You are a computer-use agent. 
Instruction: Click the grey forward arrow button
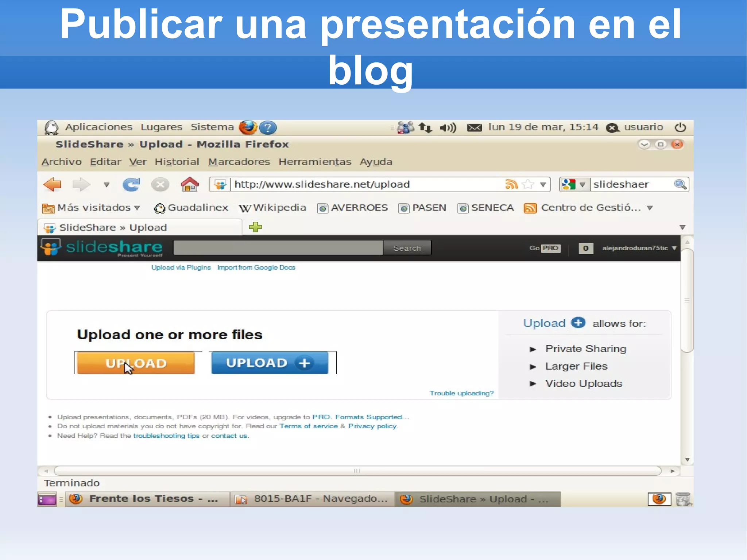tap(81, 185)
